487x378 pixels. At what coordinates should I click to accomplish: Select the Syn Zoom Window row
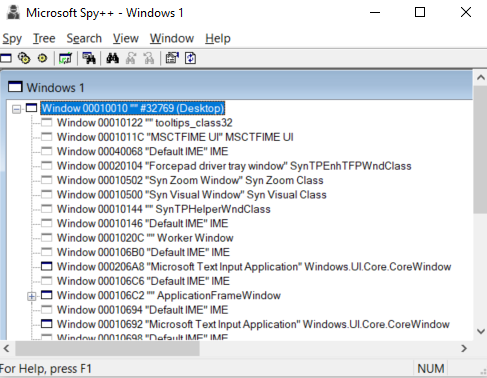(x=190, y=180)
